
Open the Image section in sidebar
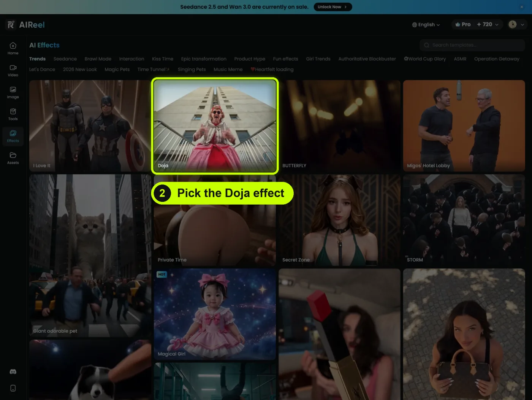pyautogui.click(x=13, y=93)
